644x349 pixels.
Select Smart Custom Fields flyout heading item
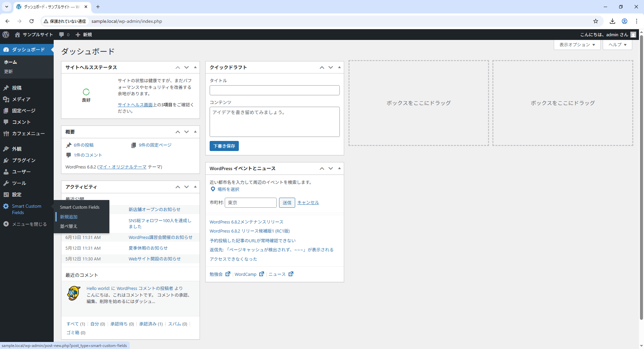click(x=80, y=207)
